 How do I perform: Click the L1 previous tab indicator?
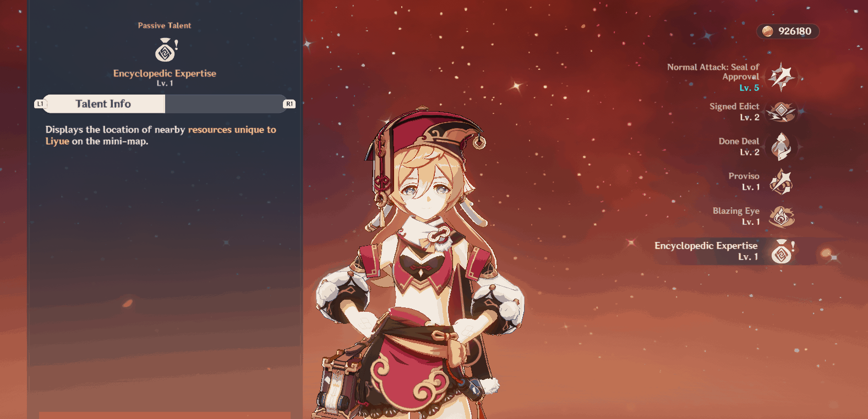click(x=40, y=104)
